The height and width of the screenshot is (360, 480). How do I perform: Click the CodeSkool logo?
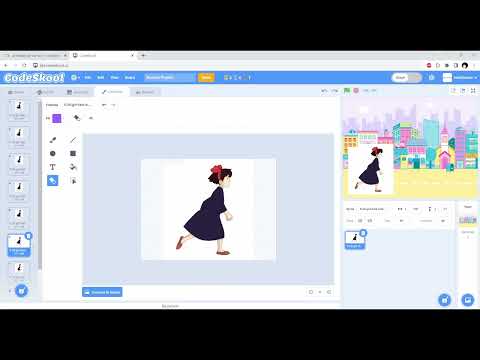tap(34, 77)
